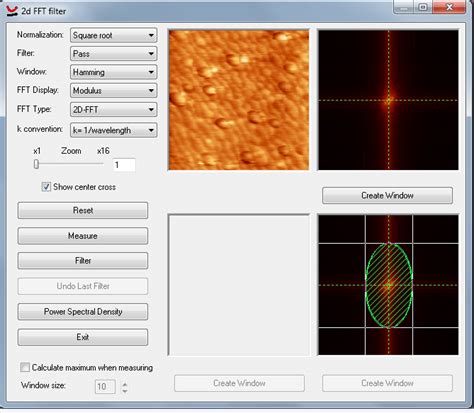Decrease Window size with down arrow

pos(125,390)
